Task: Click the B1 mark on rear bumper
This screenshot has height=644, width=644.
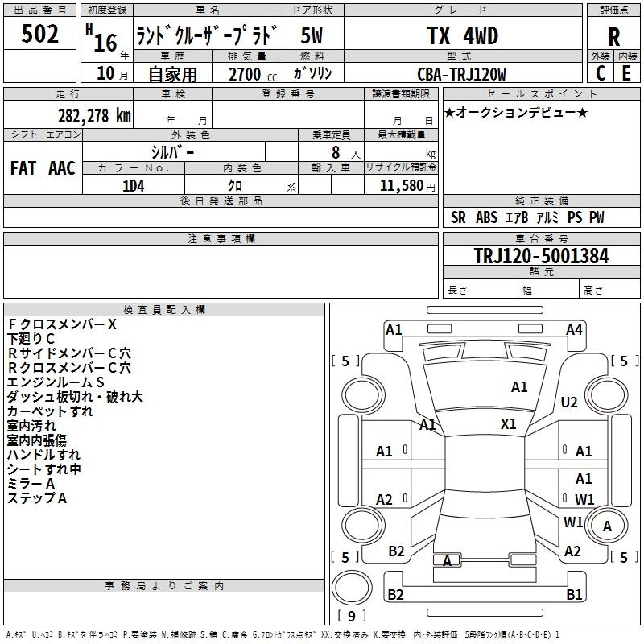Action: 574,595
